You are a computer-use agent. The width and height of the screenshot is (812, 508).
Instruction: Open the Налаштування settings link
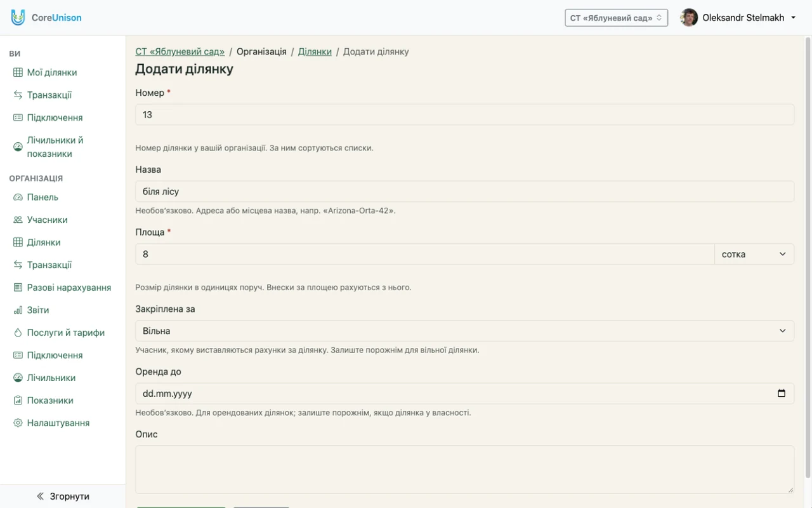[x=58, y=423]
